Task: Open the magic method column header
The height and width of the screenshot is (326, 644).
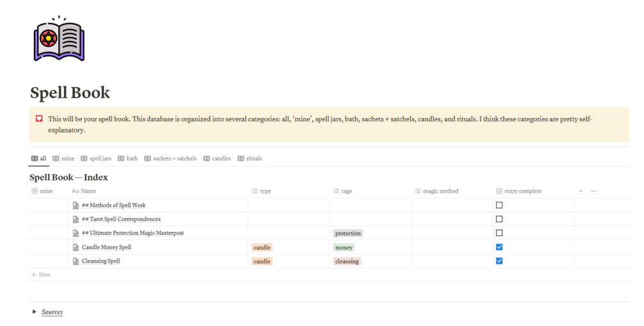Action: [436, 191]
